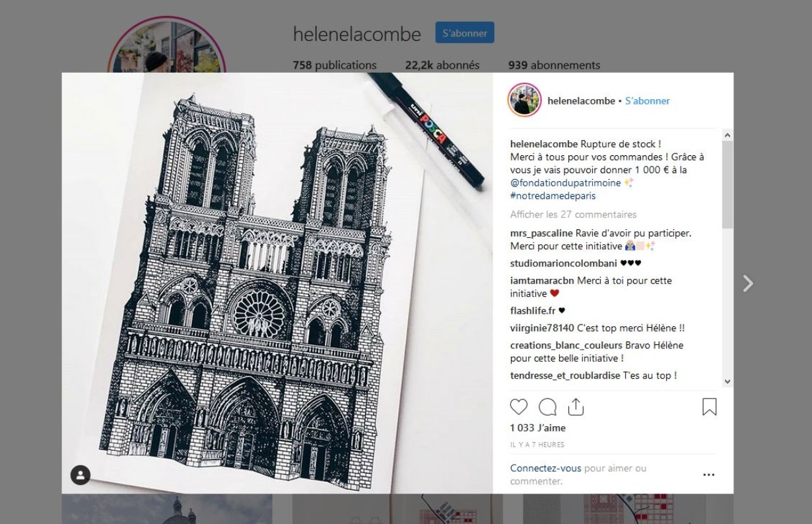Click the comments scrollbar thumb
Viewport: 812px width, 524px height.
point(727,185)
